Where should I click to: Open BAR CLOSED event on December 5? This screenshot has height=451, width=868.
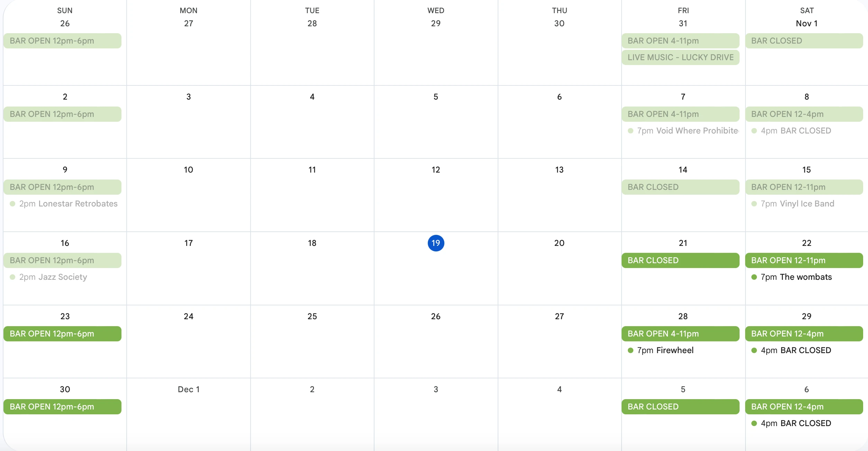point(680,407)
